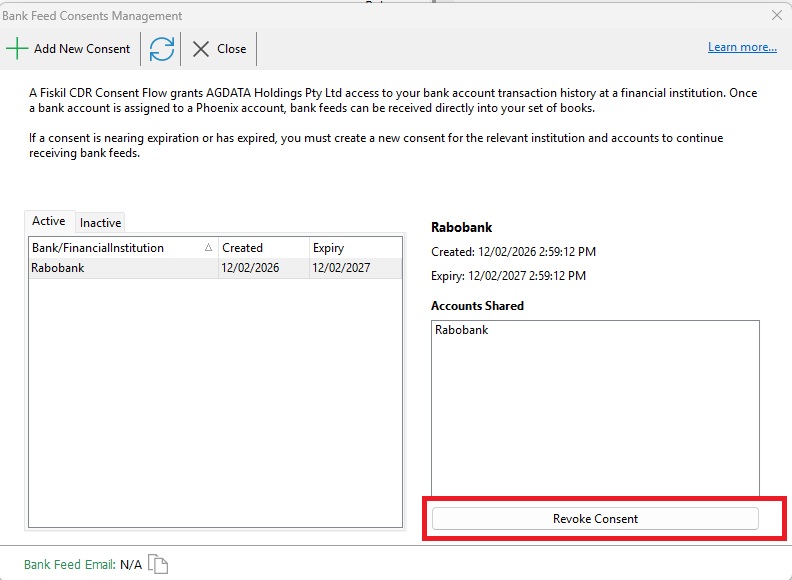Click the Bank/FinancialInstitution column header text
This screenshot has height=580, width=792.
pyautogui.click(x=98, y=247)
